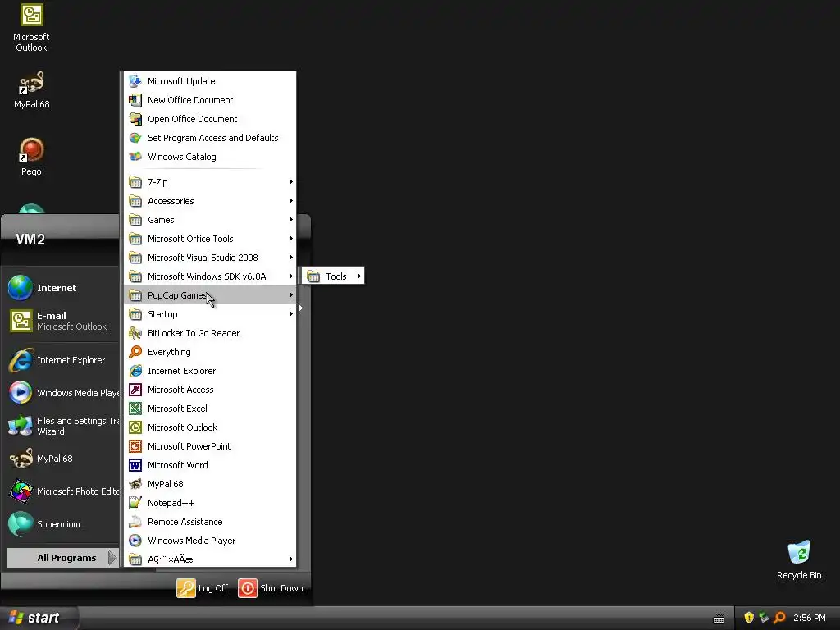Launch Microsoft Access
The width and height of the screenshot is (840, 630).
pos(209,390)
